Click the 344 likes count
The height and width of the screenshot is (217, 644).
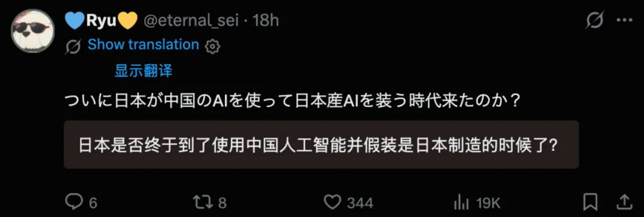click(360, 203)
